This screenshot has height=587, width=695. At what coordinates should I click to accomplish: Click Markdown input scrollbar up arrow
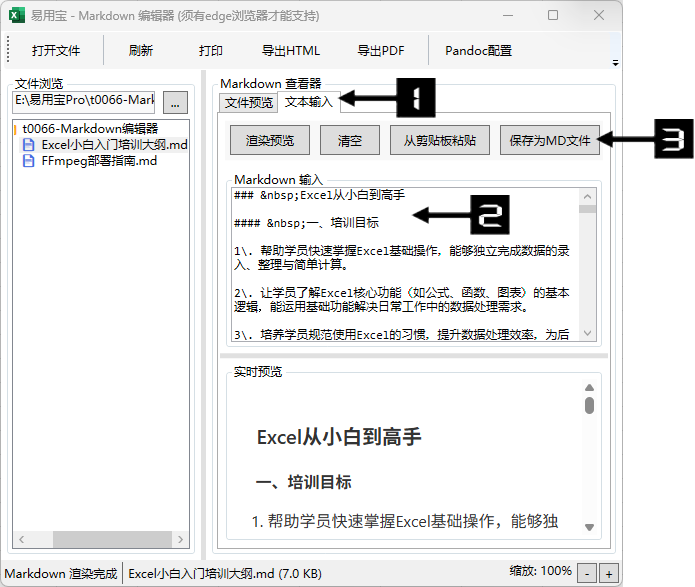[x=588, y=196]
